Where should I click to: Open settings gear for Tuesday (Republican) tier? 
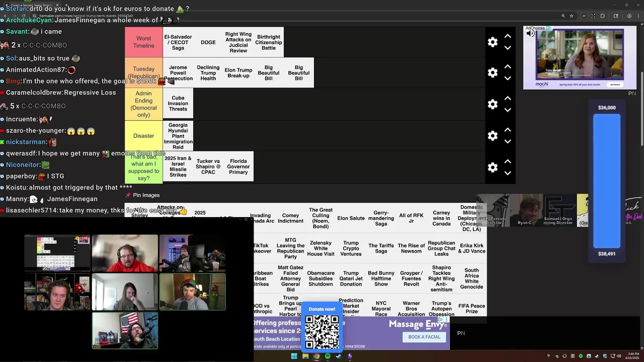493,73
